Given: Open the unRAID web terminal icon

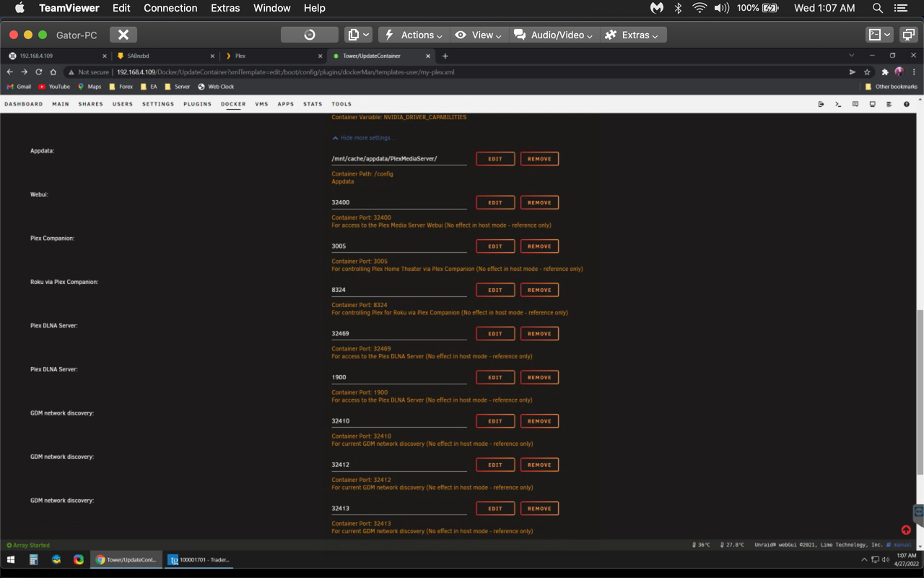Looking at the screenshot, I should [x=837, y=104].
